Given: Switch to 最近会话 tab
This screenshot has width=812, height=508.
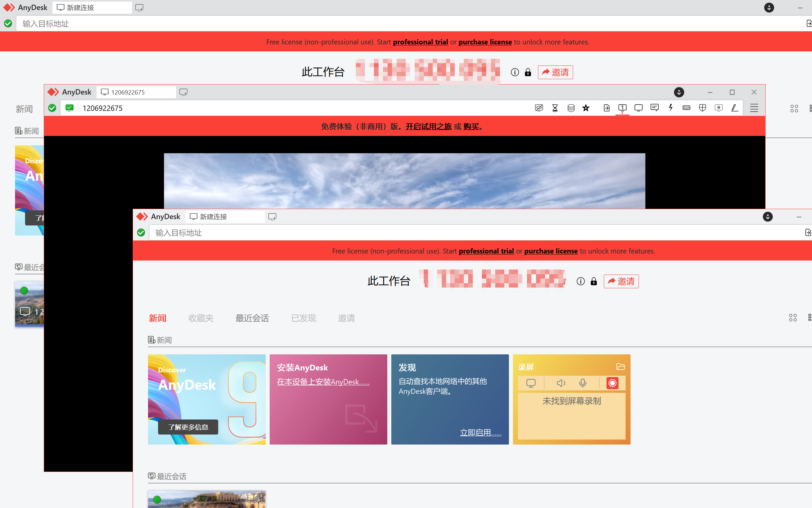Looking at the screenshot, I should coord(252,318).
